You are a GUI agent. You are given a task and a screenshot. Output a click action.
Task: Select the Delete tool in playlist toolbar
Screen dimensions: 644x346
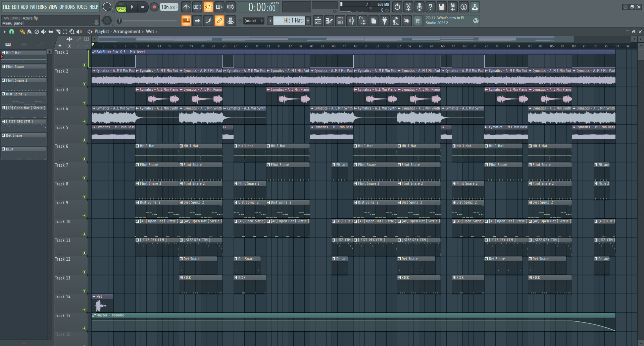pos(37,32)
